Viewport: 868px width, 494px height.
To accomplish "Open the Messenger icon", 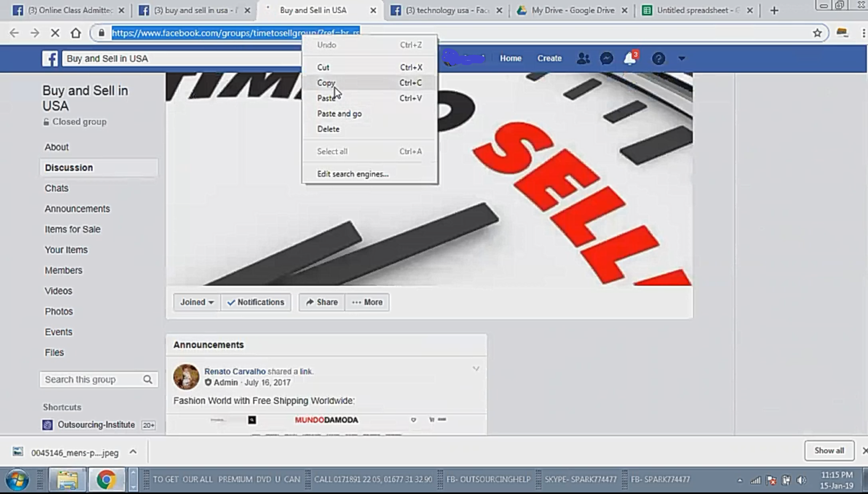I will coord(606,58).
